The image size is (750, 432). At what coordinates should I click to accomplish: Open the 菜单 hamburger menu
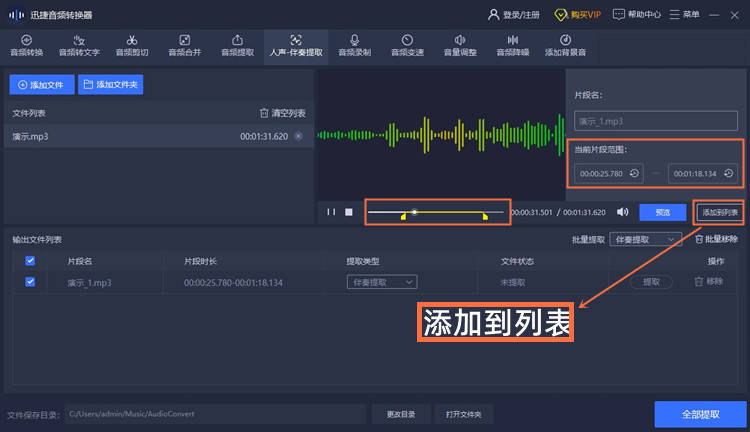pyautogui.click(x=684, y=15)
